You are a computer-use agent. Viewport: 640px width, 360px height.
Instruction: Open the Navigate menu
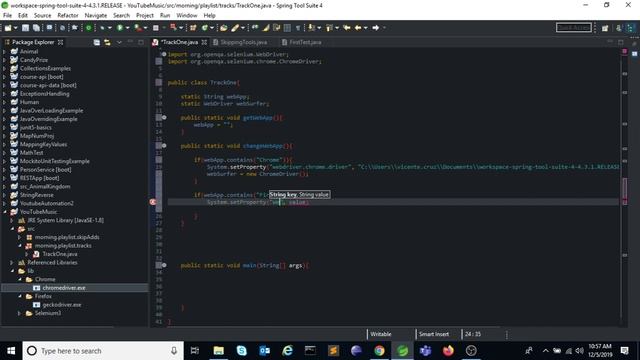point(96,16)
